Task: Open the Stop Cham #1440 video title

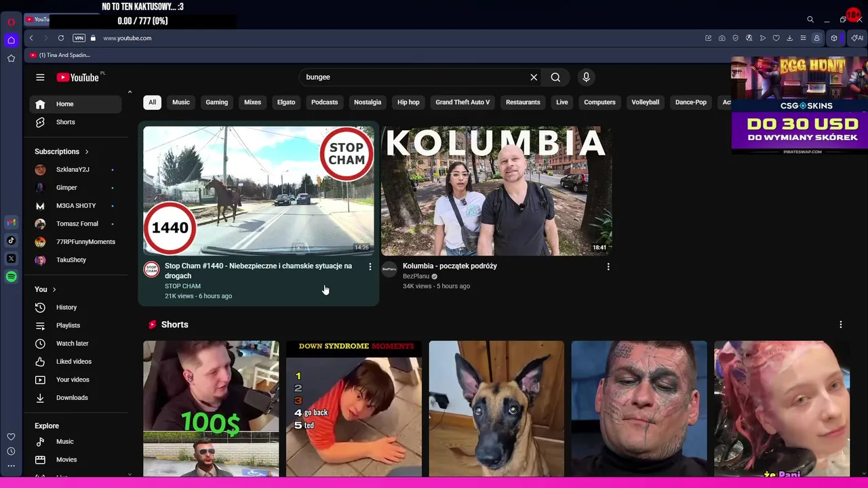Action: [x=258, y=271]
